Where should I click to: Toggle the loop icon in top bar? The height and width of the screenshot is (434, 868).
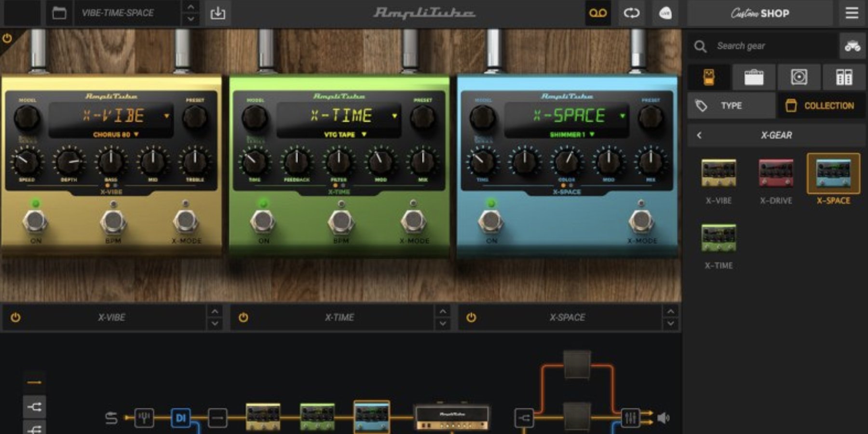(632, 13)
